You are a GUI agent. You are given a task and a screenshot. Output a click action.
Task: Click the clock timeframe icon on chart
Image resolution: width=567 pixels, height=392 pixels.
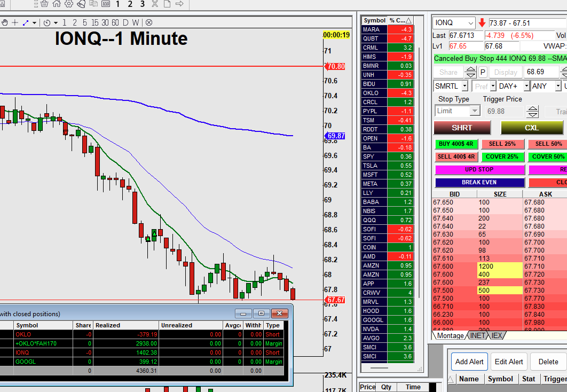pyautogui.click(x=46, y=23)
